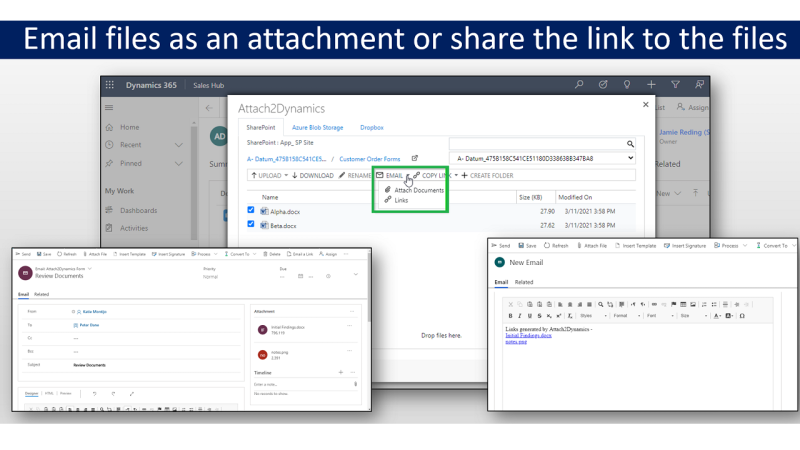Click the Download button
This screenshot has width=800, height=450.
click(x=313, y=176)
